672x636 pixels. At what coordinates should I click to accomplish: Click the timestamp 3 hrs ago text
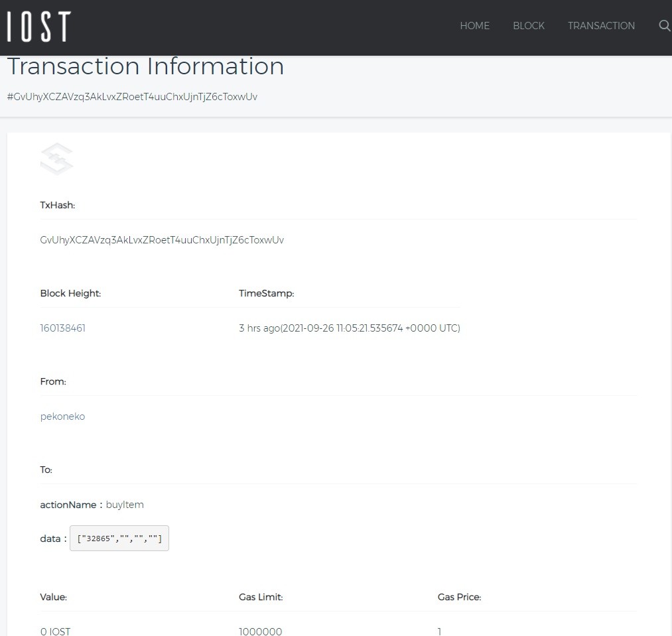point(350,328)
